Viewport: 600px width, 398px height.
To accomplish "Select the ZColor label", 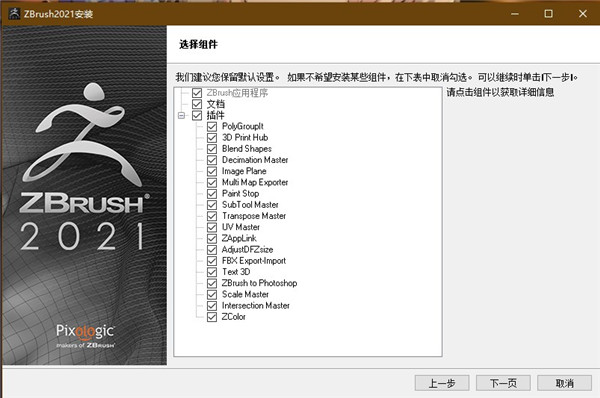I will pos(234,317).
